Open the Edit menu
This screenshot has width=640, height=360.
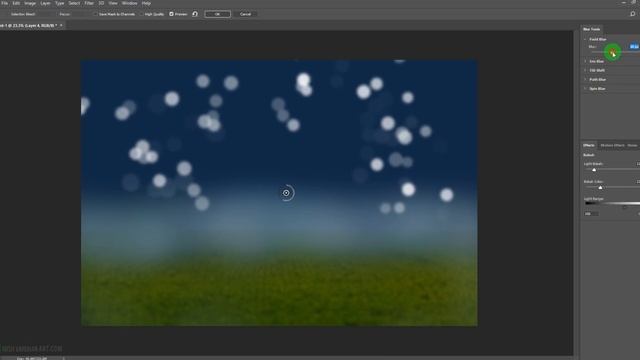[x=16, y=3]
